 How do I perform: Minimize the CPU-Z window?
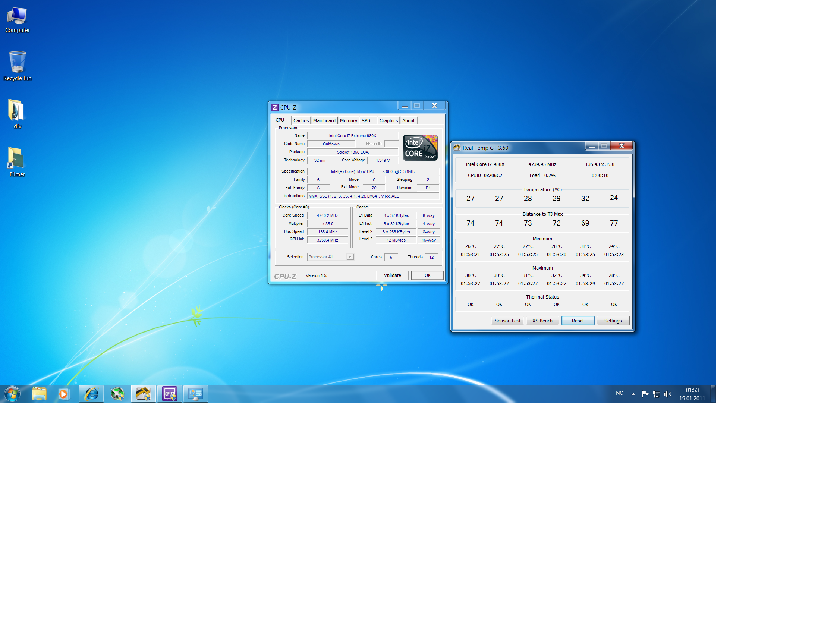(405, 106)
